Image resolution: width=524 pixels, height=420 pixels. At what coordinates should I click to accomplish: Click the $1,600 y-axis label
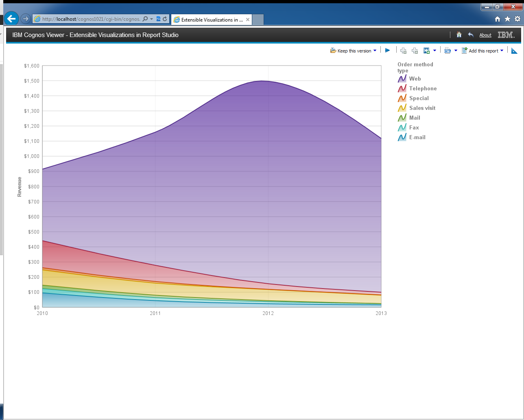click(32, 66)
